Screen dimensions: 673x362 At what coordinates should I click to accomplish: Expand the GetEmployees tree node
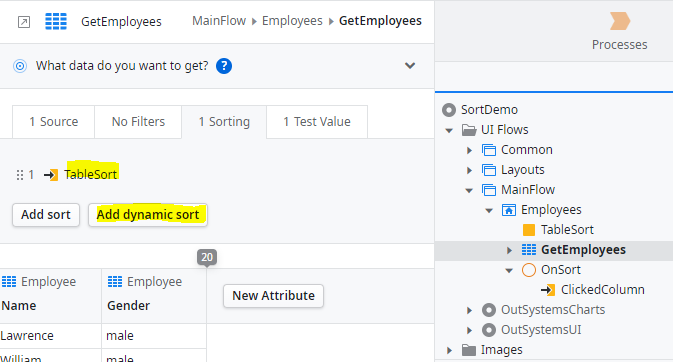click(509, 250)
